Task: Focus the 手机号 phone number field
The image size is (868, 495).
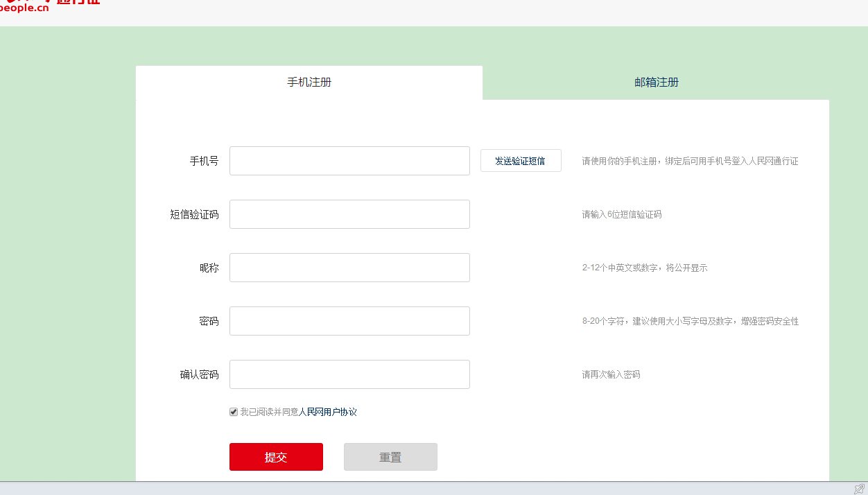Action: 349,160
